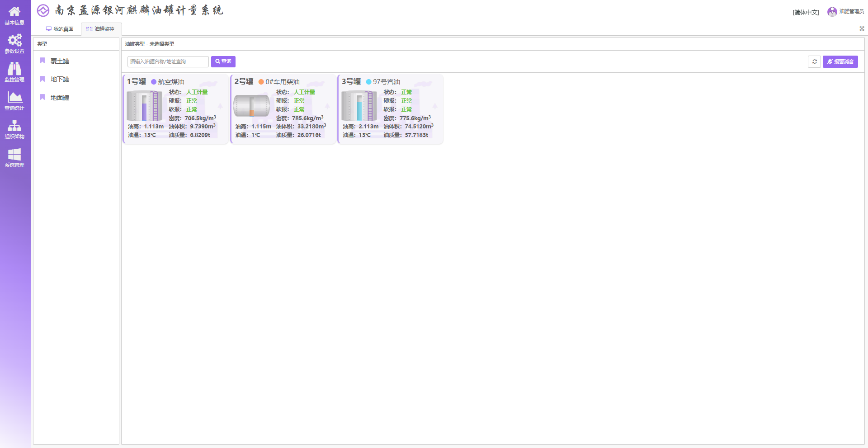Click bookmark icon beside 地下罐
Viewport: 868px width, 448px height.
tap(42, 79)
